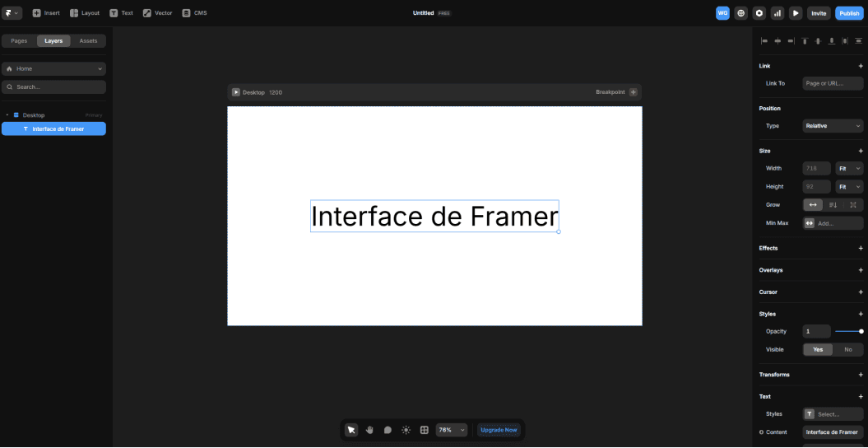Click the Styles section plus icon
Viewport: 868px width, 448px height.
tap(861, 314)
